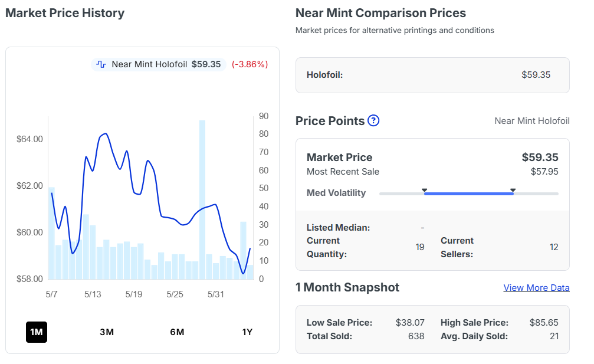Screen dimensions: 594x364
Task: Toggle the Near Mint Holofoil legend pill
Action: 158,64
